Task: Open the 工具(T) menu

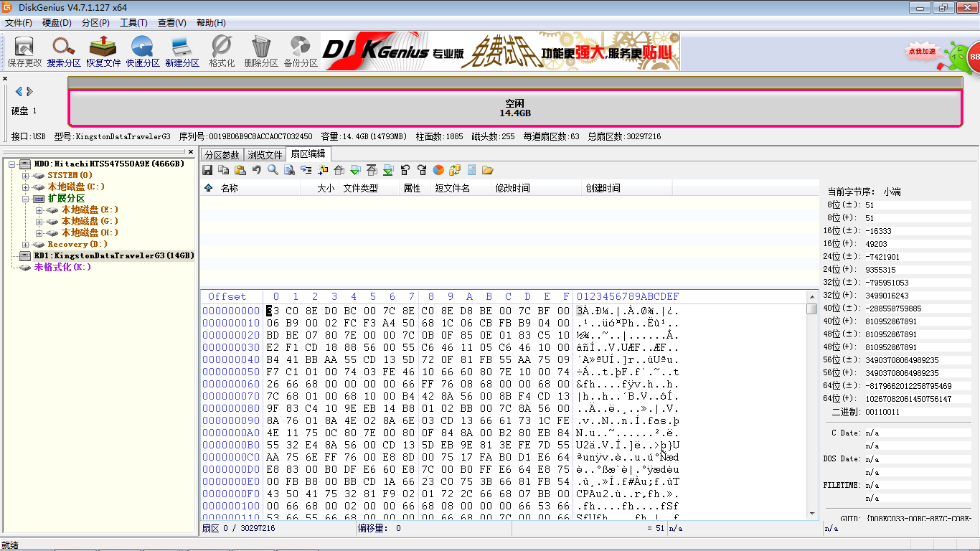Action: pos(133,23)
